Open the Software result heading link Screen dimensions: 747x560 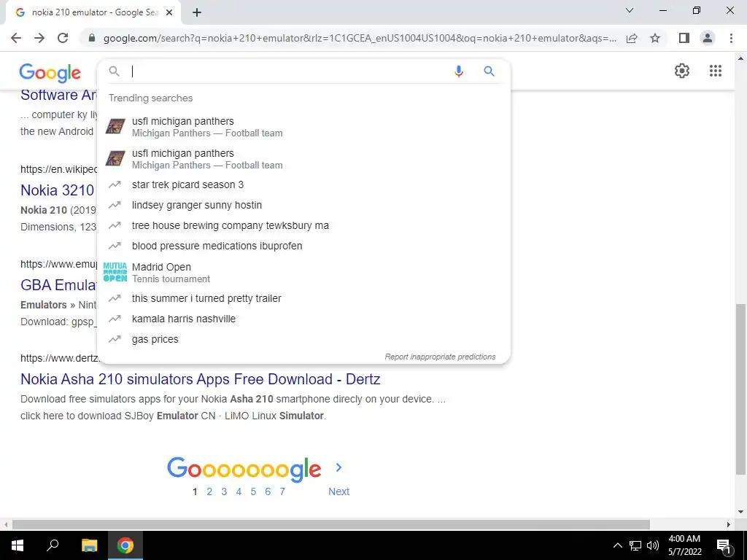click(58, 96)
